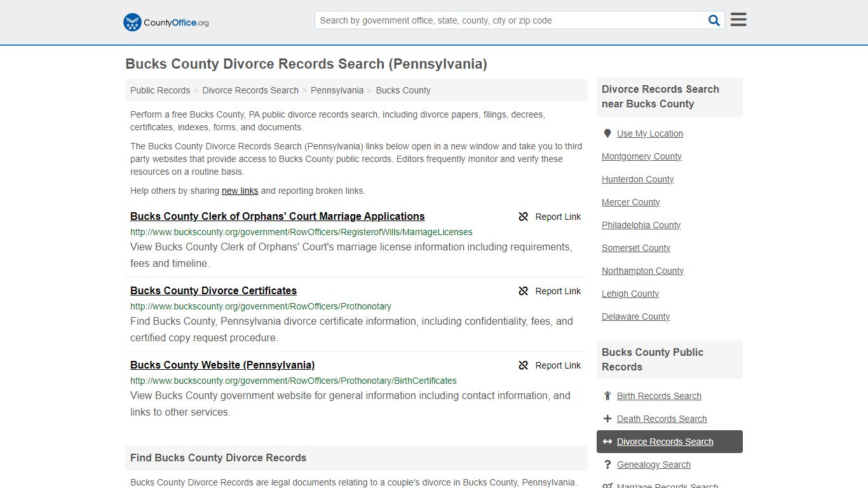Open Death Records Search
Viewport: 868px width, 488px height.
click(x=661, y=419)
